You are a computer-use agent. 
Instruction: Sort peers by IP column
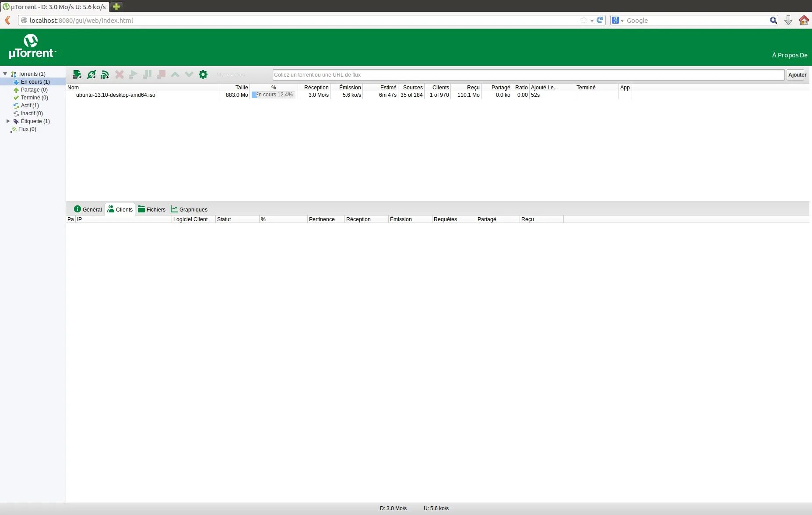pos(124,219)
